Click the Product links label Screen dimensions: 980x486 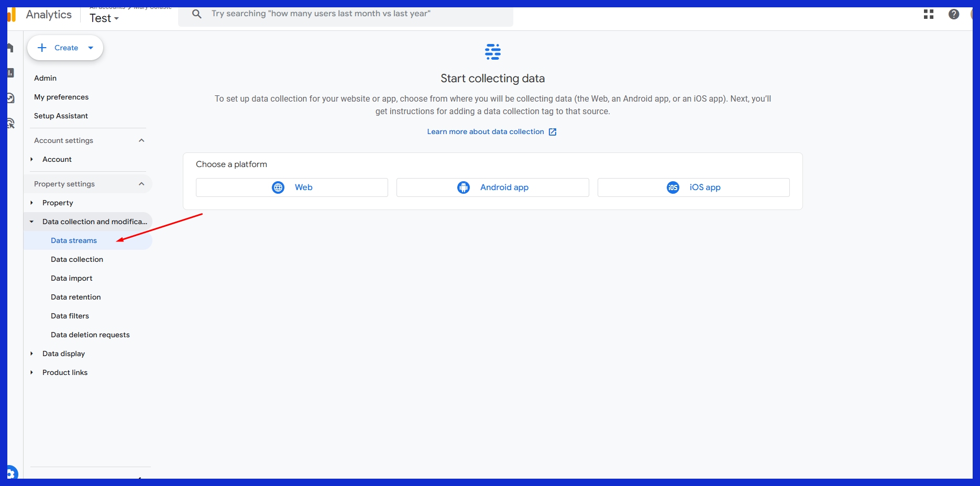[65, 372]
